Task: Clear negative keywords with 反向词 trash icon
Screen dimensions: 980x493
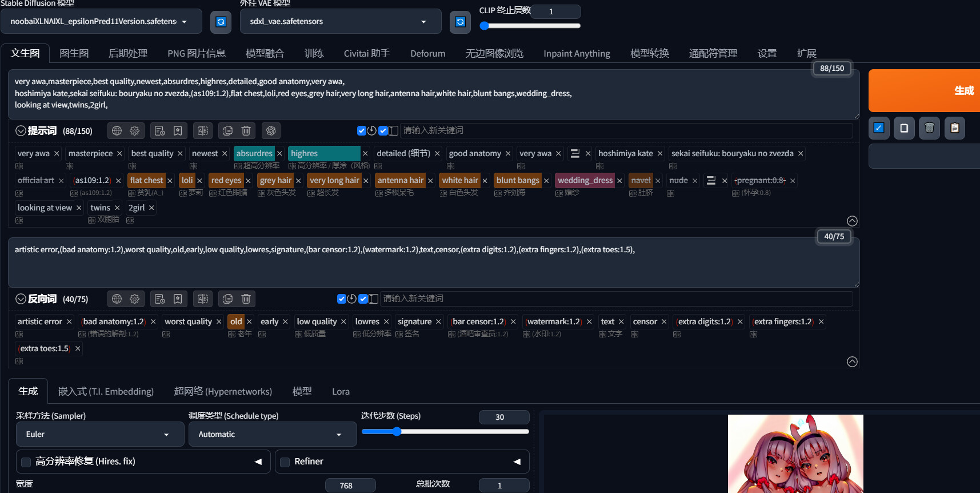Action: (x=246, y=299)
